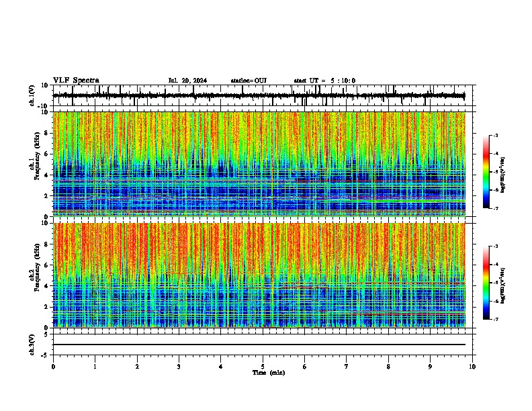The height and width of the screenshot is (411, 532).
Task: Click the "4" kHz tick on ch.2 frequency axis
Action: tap(47, 286)
